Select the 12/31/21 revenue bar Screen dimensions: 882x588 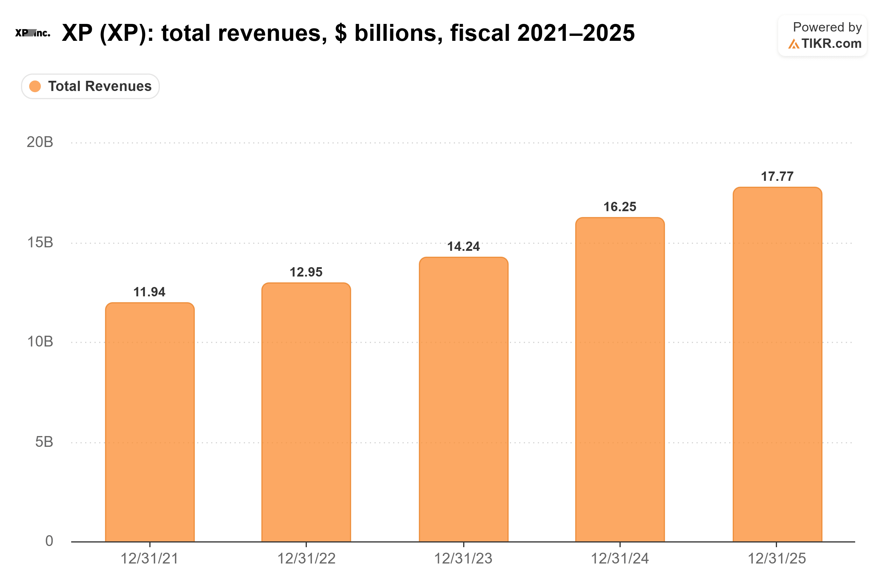(150, 422)
